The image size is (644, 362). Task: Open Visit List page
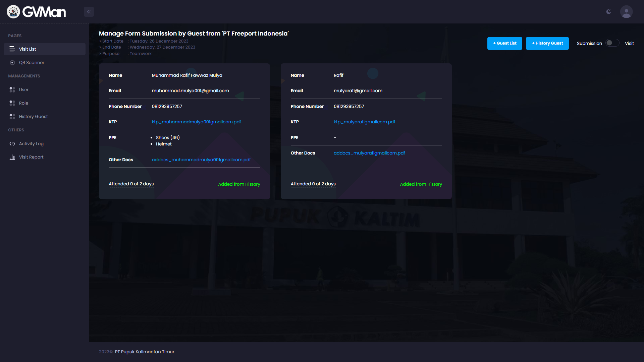click(45, 49)
